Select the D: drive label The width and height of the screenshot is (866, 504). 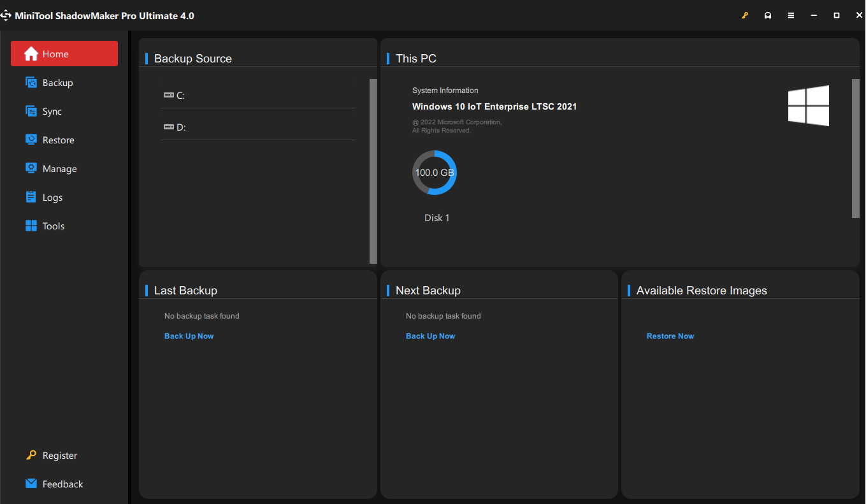pyautogui.click(x=181, y=127)
